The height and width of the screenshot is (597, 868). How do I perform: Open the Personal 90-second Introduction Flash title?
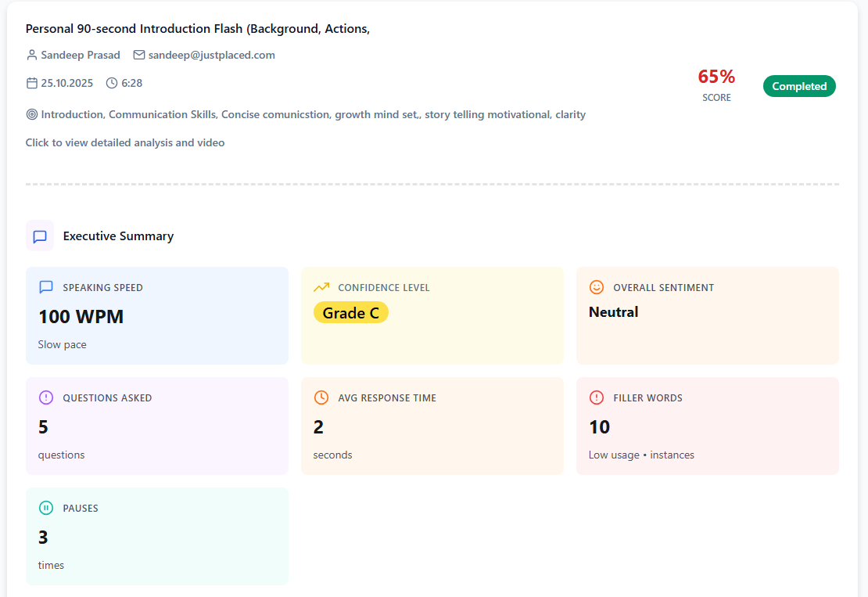198,29
